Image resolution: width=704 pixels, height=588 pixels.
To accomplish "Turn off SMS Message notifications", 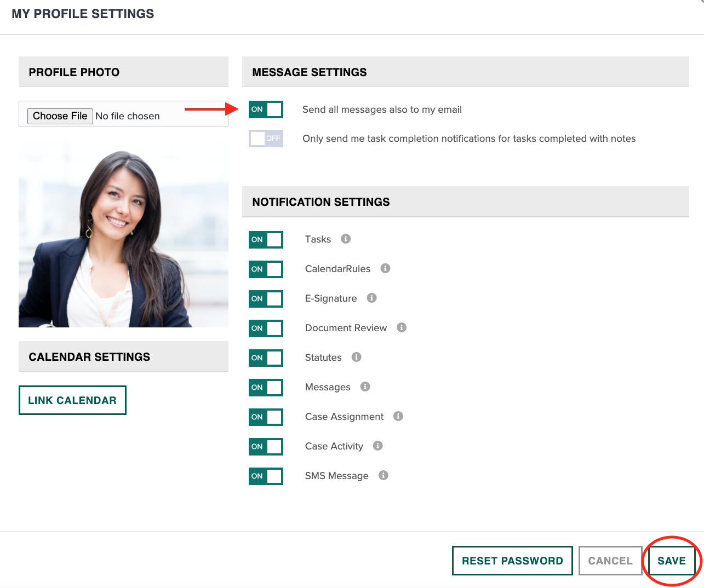I will [266, 476].
